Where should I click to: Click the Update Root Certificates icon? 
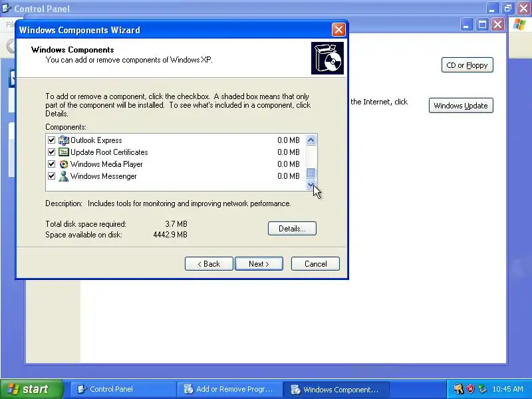pyautogui.click(x=63, y=152)
